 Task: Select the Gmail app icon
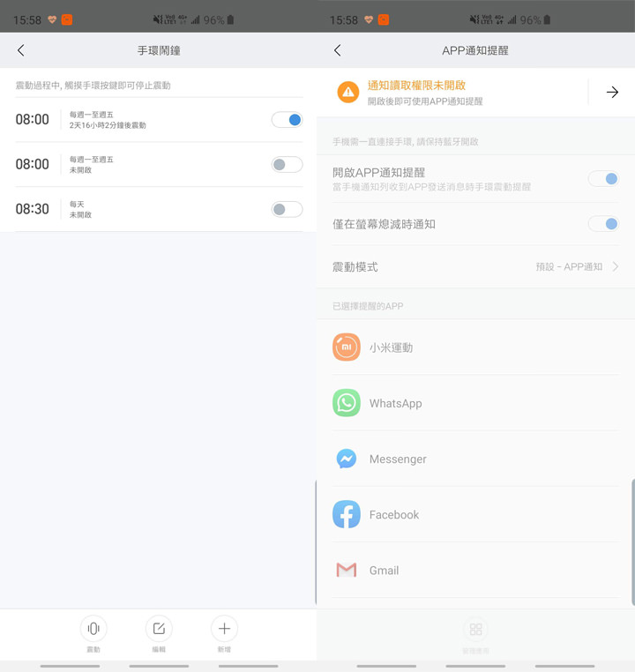coord(347,570)
